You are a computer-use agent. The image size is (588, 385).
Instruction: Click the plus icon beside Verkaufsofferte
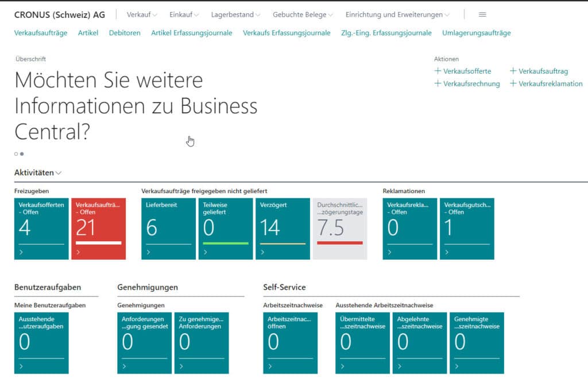click(437, 71)
